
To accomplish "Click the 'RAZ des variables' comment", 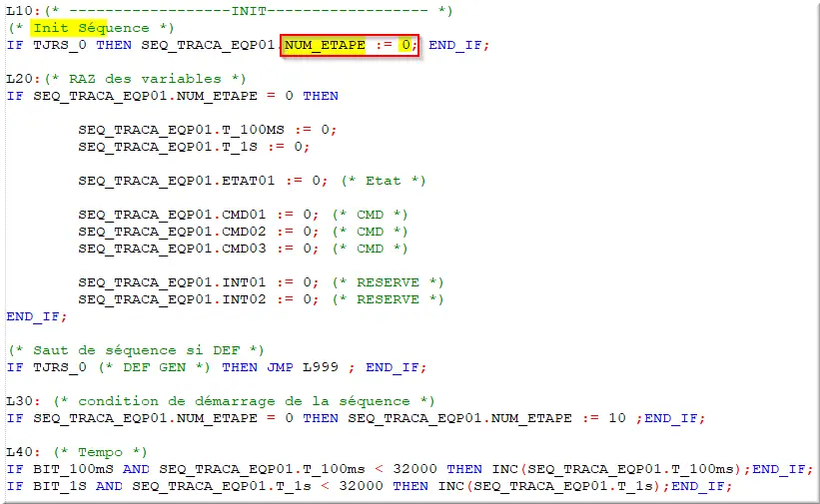I will 145,79.
